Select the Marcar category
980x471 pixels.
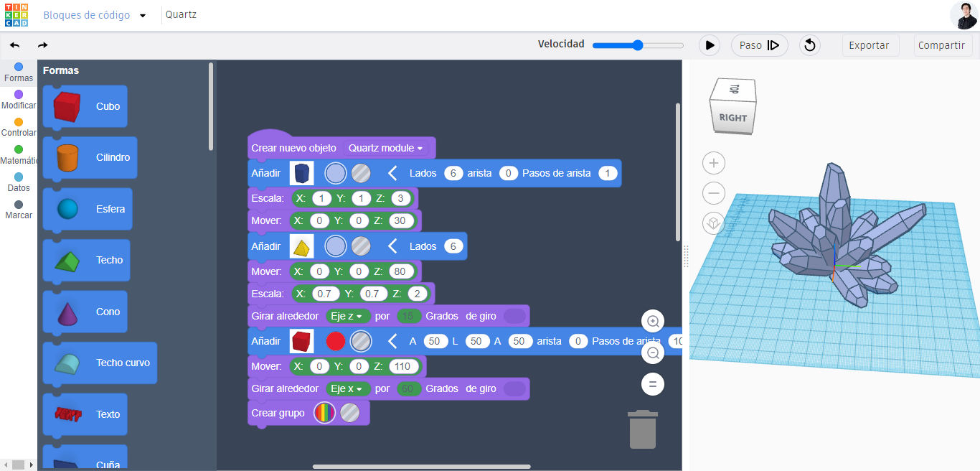(19, 209)
